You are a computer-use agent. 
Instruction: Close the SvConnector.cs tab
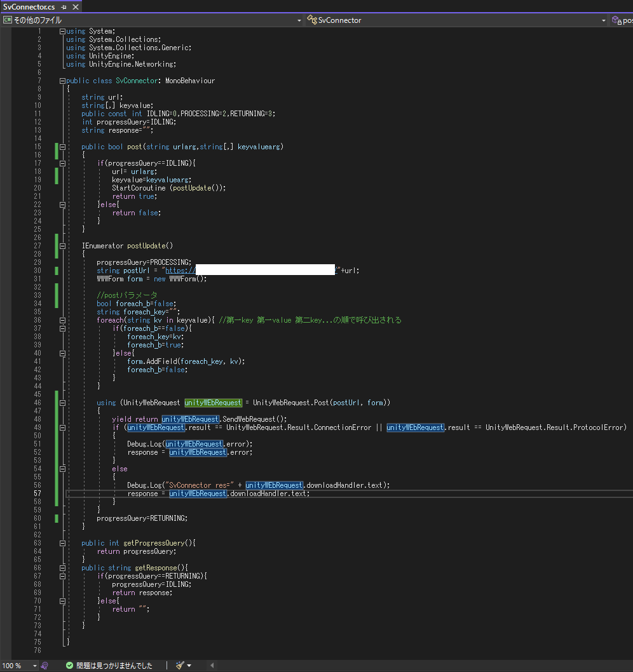(x=76, y=7)
